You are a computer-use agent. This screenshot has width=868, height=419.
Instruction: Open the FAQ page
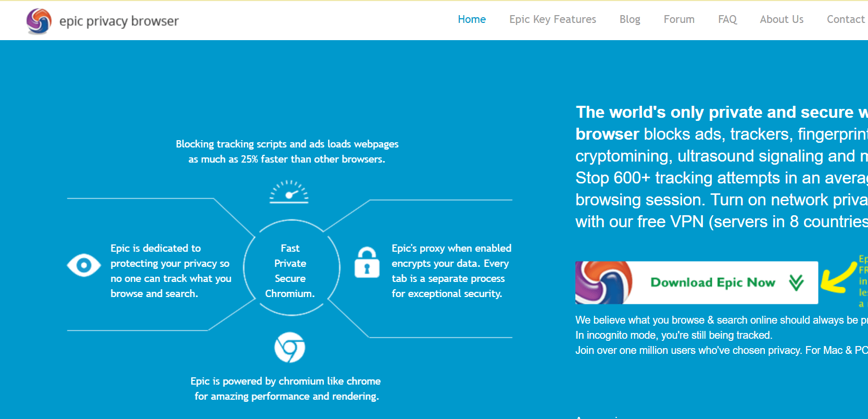pos(727,19)
